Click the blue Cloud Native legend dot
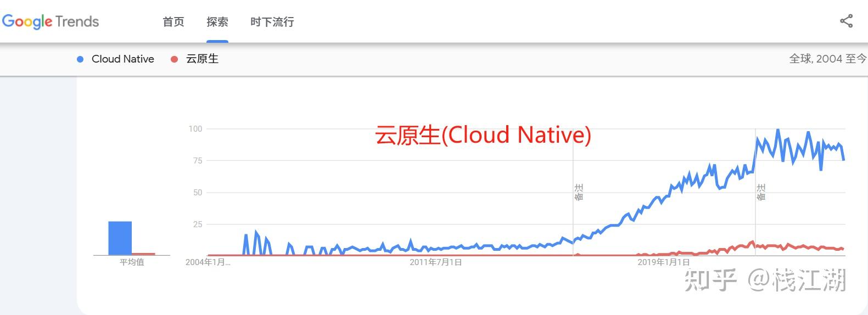Image resolution: width=868 pixels, height=315 pixels. [80, 59]
